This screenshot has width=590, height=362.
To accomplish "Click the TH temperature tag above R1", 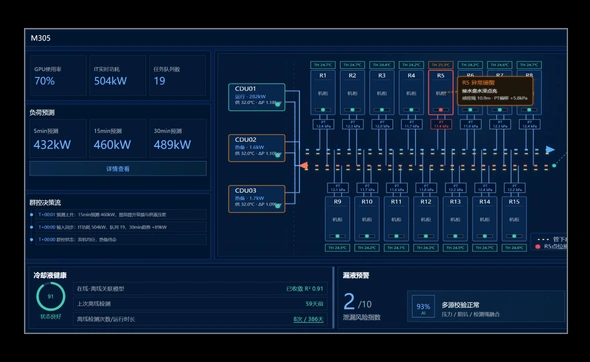I will [323, 65].
